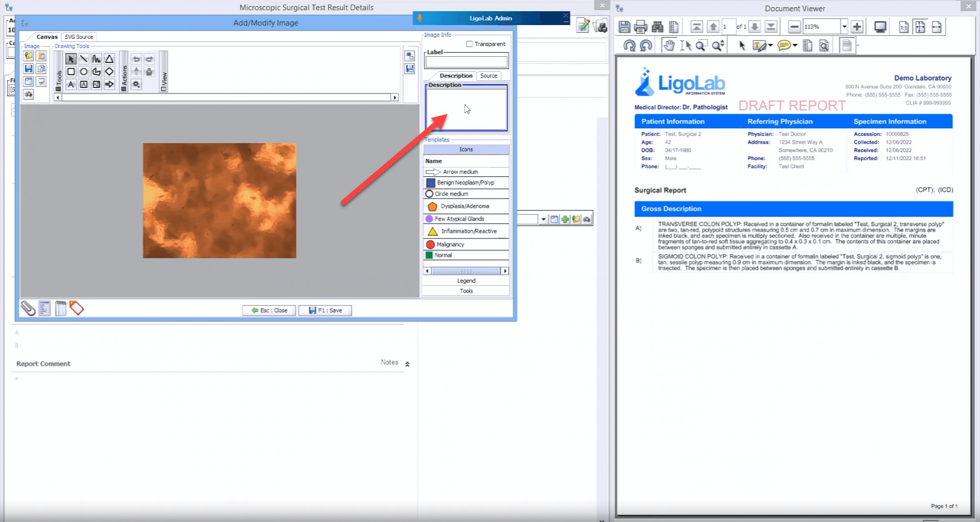Pick the Text tool in Drawing Tools
This screenshot has width=980, height=522.
pyautogui.click(x=71, y=85)
